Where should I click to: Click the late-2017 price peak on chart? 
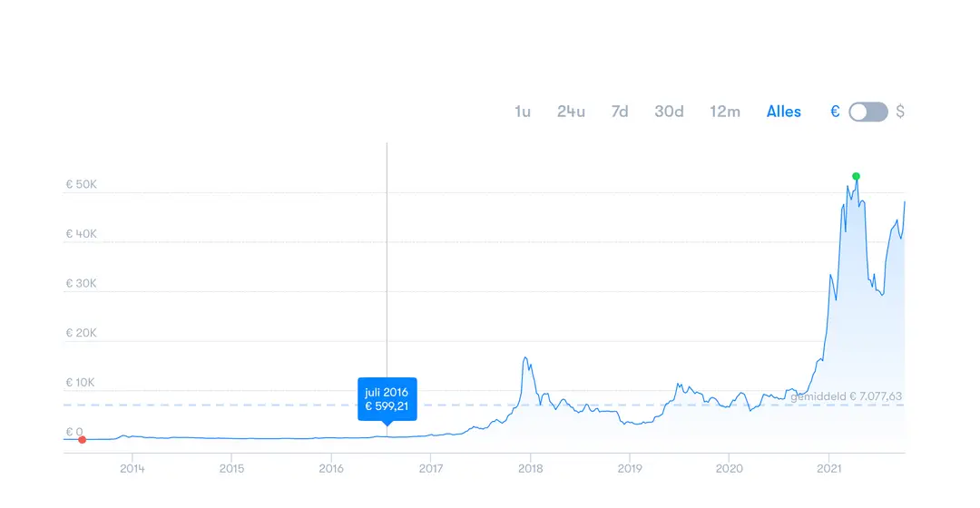coord(525,357)
